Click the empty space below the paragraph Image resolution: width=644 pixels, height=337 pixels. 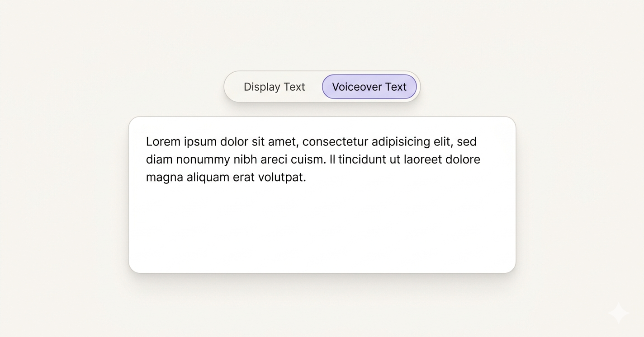point(322,228)
